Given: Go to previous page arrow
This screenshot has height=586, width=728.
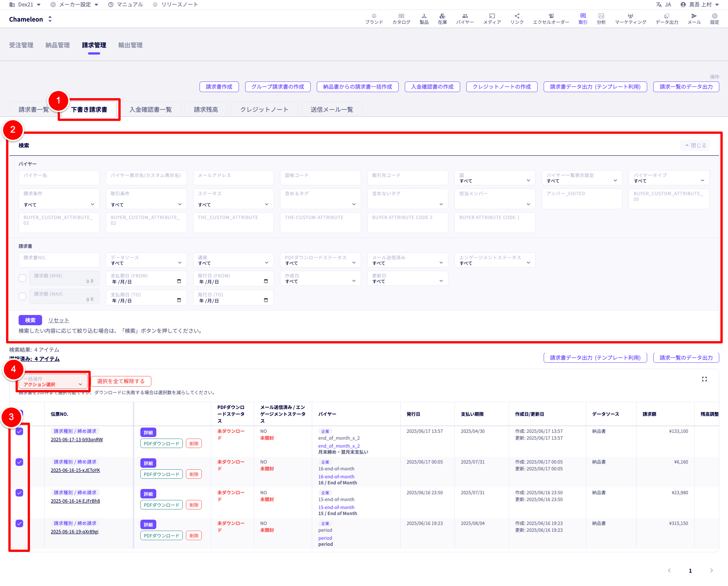Looking at the screenshot, I should coord(669,570).
